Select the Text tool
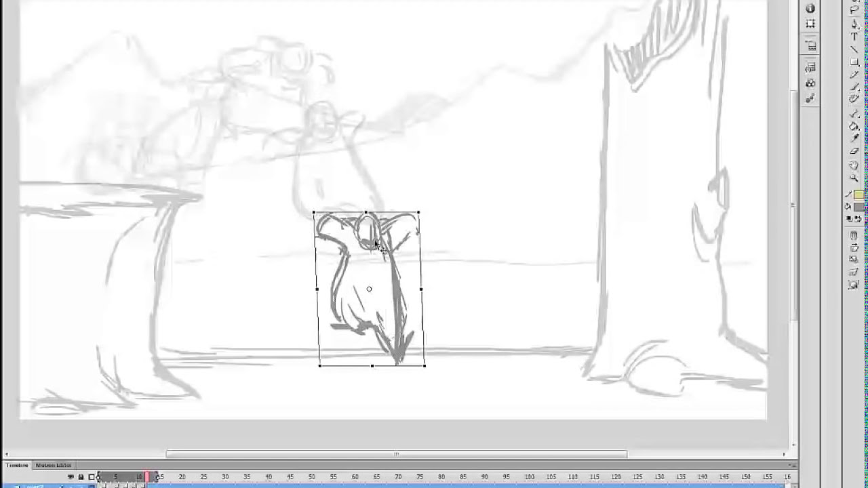This screenshot has height=488, width=868. pos(854,36)
